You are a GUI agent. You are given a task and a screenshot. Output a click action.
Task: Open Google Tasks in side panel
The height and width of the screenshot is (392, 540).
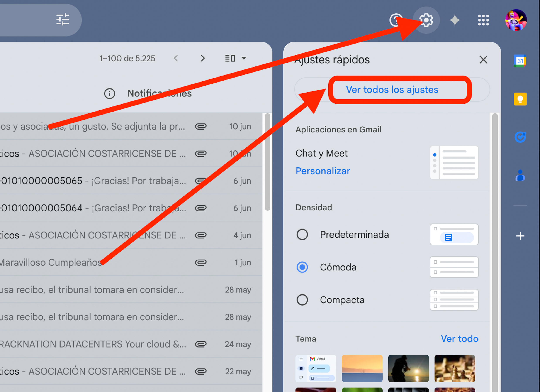(520, 137)
